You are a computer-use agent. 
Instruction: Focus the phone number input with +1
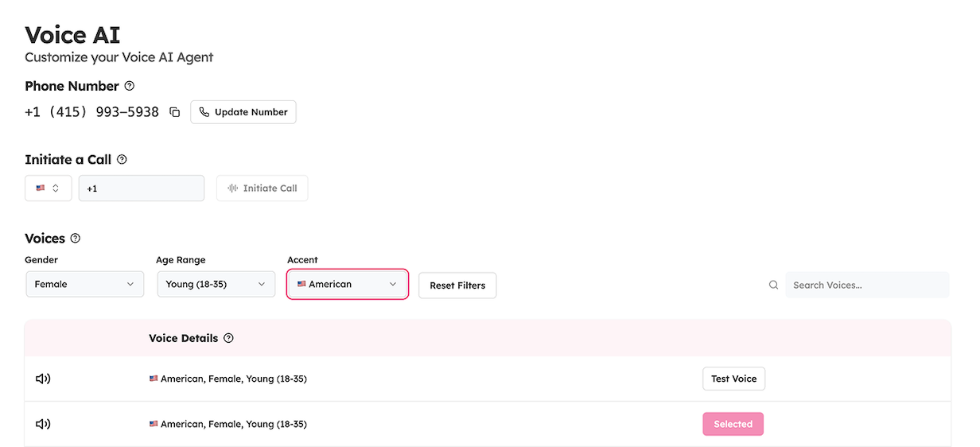(x=142, y=189)
